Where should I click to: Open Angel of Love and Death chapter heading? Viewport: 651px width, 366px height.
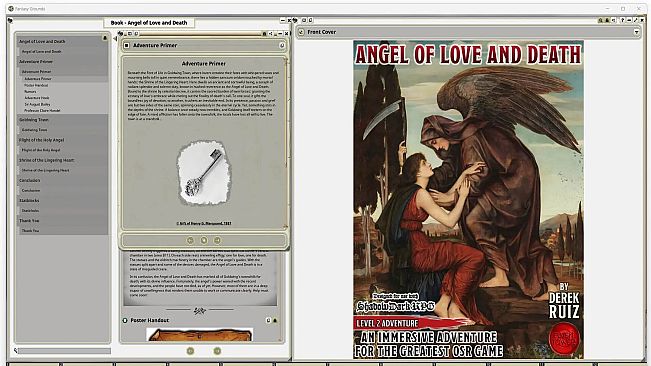(42, 41)
